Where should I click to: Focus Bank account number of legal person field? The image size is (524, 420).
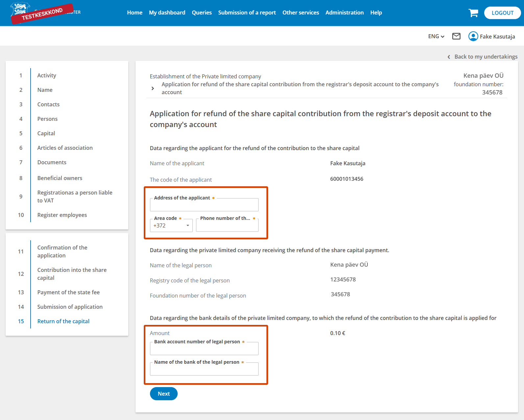[x=204, y=349]
